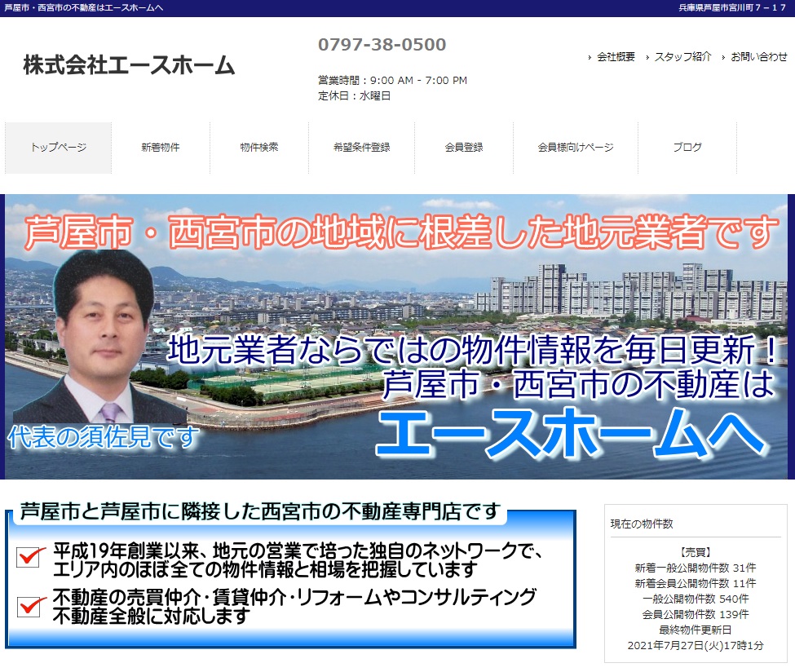
Task: Click the 芦屋市と芦屋市に隣接した西宮市の不動産専門店です heading
Action: (260, 511)
